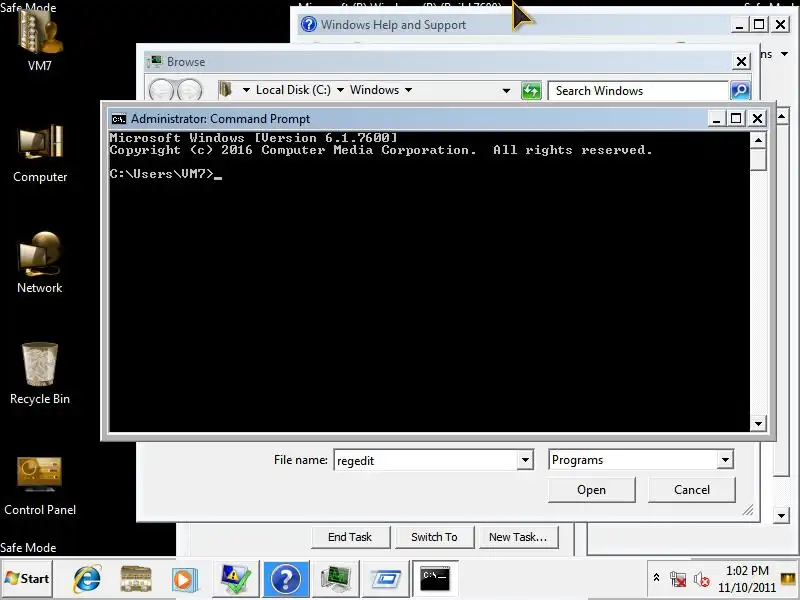
Task: Switch to Windows Help and Support taskbar item
Action: [x=286, y=579]
